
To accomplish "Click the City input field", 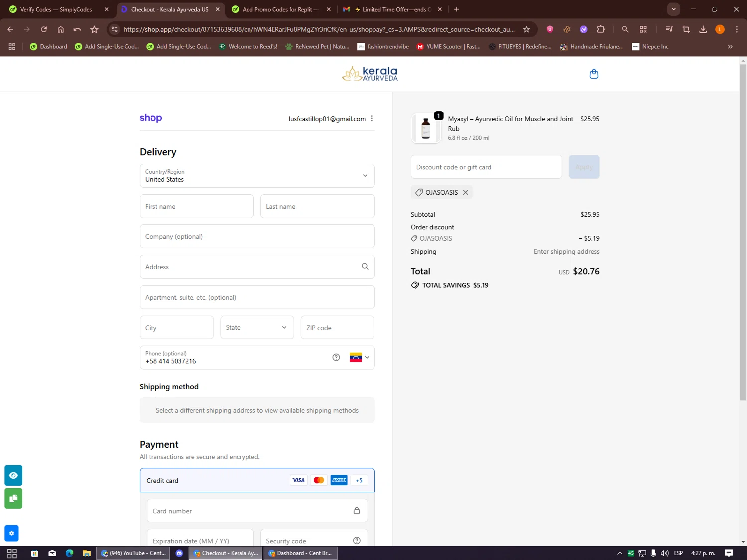I will pyautogui.click(x=177, y=328).
